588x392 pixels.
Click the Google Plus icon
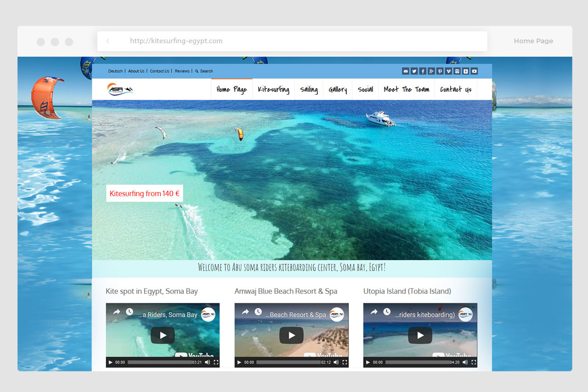[x=431, y=71]
